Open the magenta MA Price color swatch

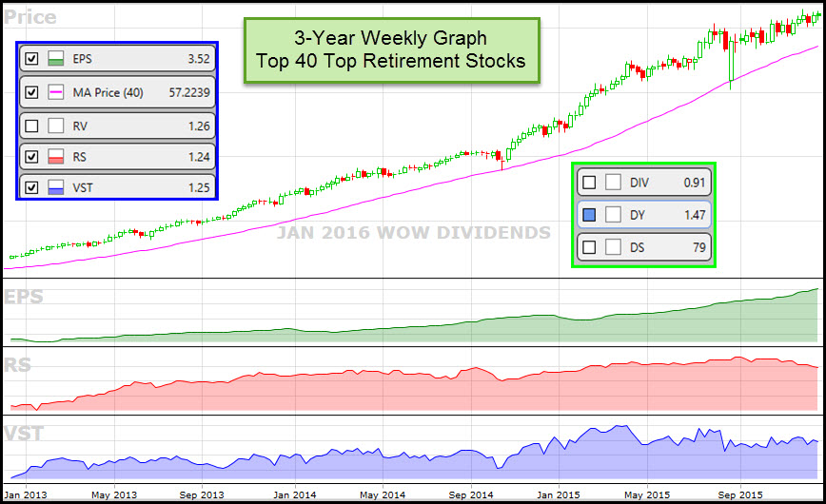click(x=56, y=92)
